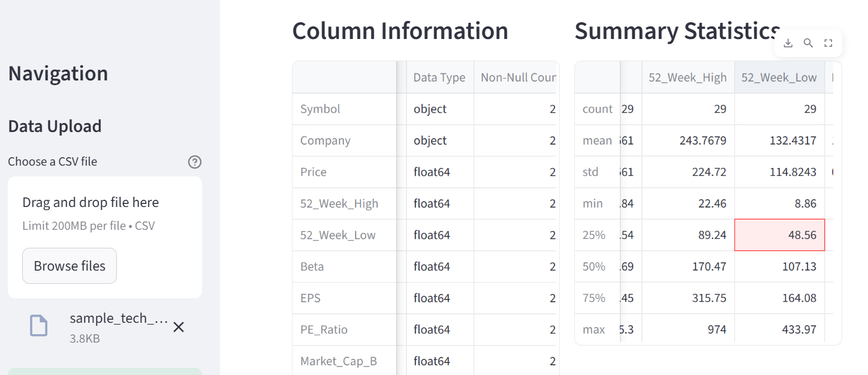
Task: Select the highlighted 48.56 cell
Action: pos(779,235)
